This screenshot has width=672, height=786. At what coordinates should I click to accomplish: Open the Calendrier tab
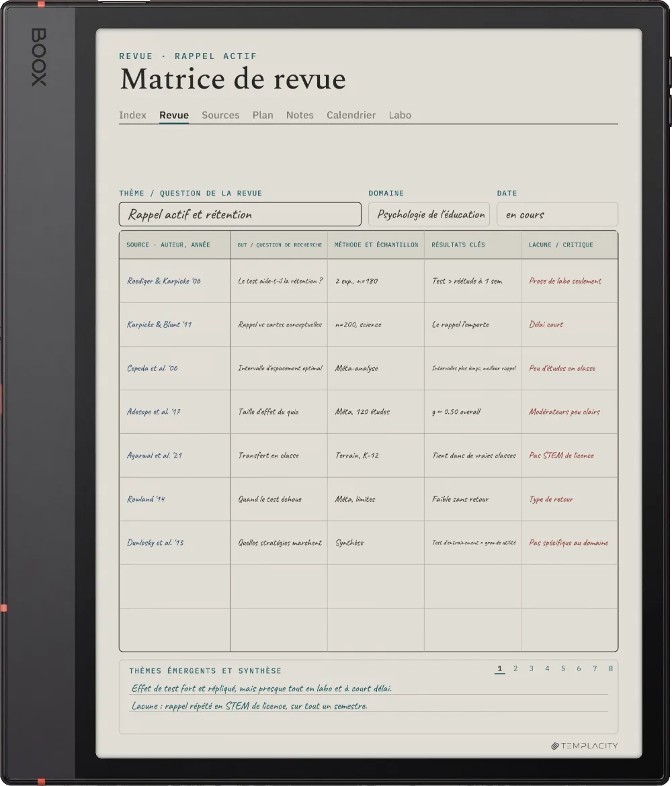pyautogui.click(x=351, y=115)
